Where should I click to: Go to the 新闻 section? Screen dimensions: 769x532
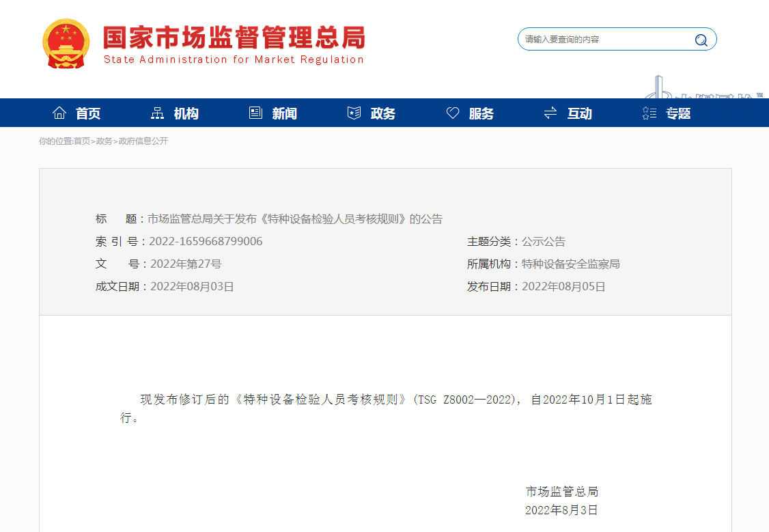284,113
